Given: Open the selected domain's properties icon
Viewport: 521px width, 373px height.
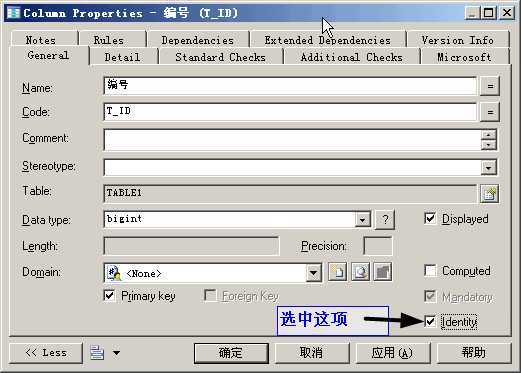Looking at the screenshot, I should tap(360, 272).
